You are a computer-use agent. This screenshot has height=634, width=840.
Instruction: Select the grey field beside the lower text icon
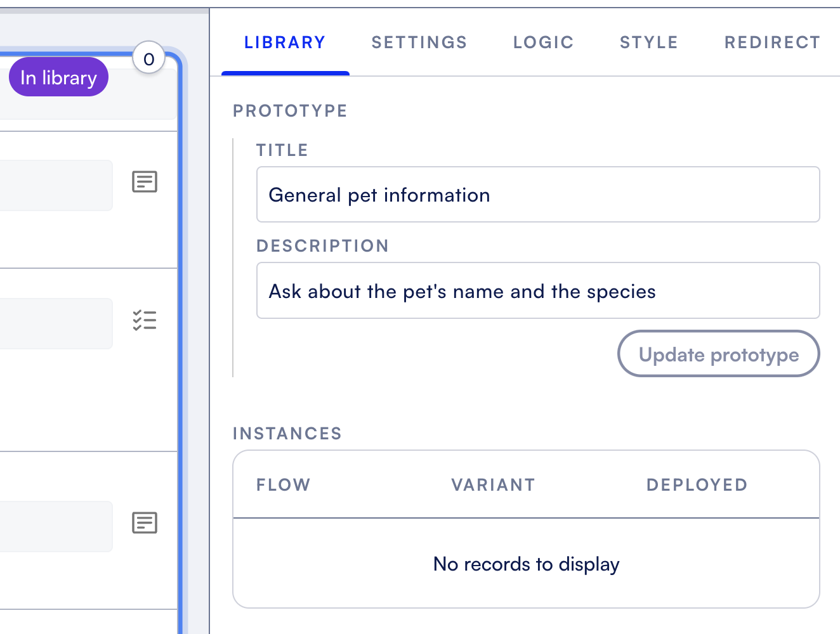tap(56, 526)
